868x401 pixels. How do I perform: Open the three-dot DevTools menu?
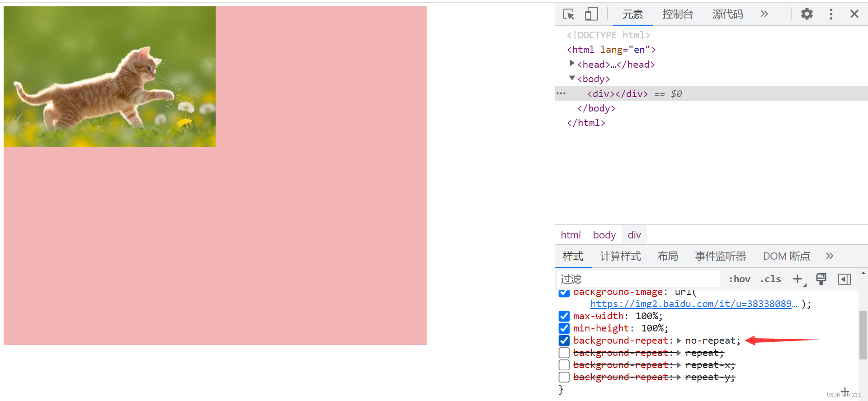coord(831,14)
